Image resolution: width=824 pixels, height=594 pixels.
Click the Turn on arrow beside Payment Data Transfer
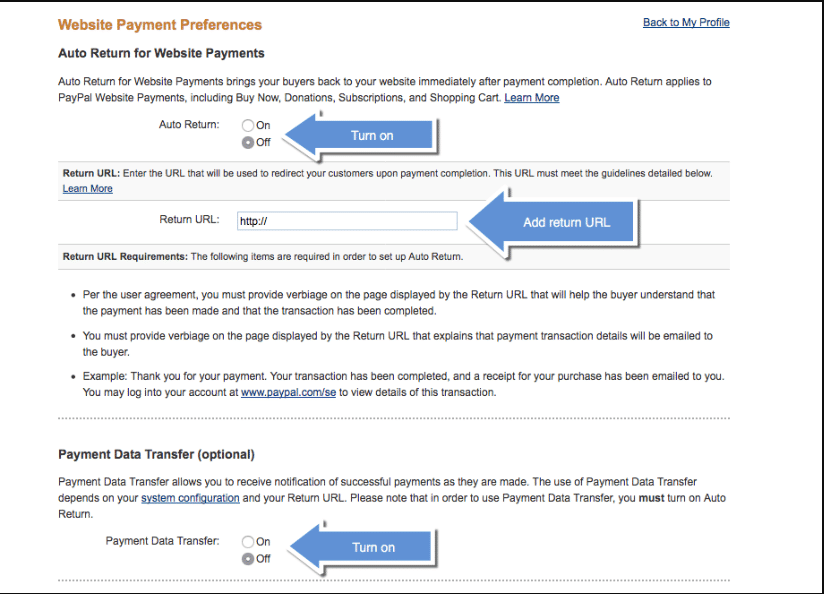click(x=372, y=547)
